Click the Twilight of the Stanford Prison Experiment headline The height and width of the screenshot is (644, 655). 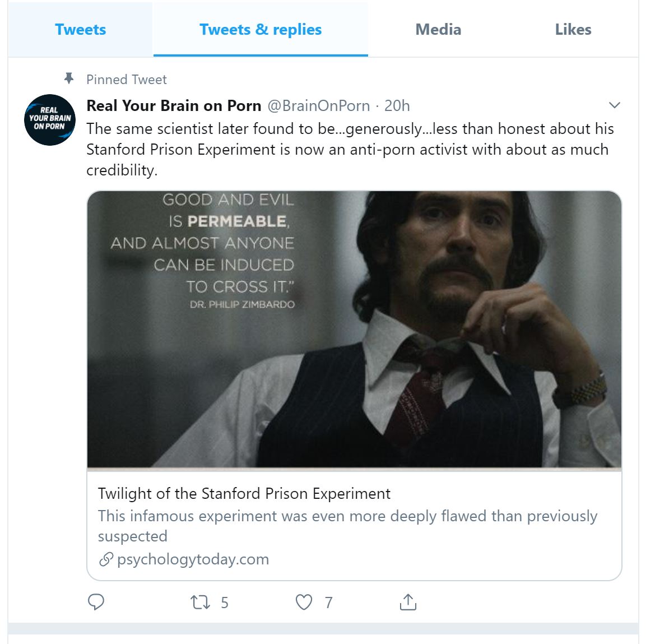(x=244, y=493)
